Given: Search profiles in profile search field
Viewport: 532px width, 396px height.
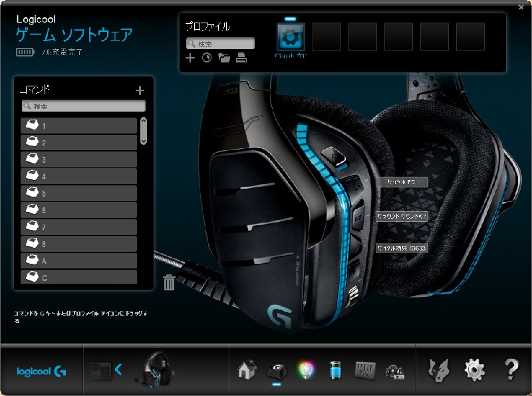Looking at the screenshot, I should point(220,44).
